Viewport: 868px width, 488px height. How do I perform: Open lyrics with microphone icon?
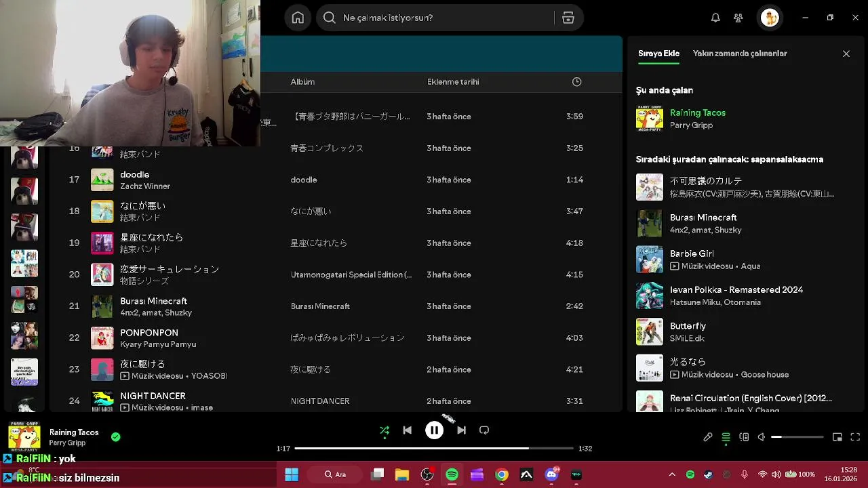coord(708,437)
